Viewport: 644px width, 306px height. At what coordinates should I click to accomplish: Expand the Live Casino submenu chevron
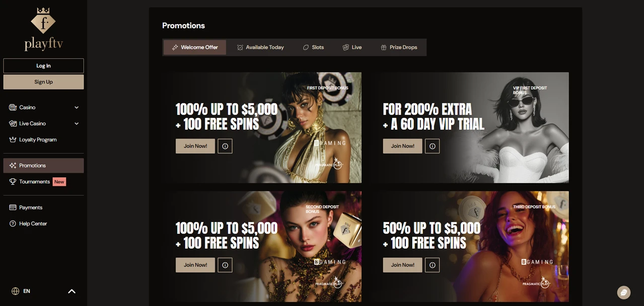[x=77, y=124]
